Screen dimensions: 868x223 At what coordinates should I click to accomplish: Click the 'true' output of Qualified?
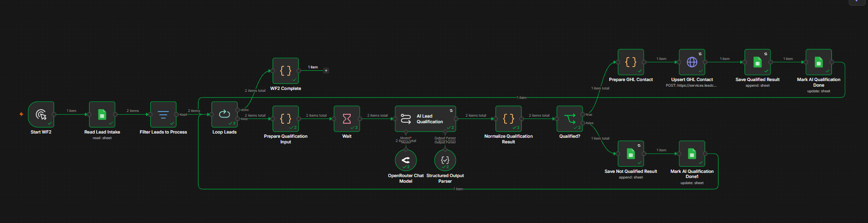click(583, 114)
